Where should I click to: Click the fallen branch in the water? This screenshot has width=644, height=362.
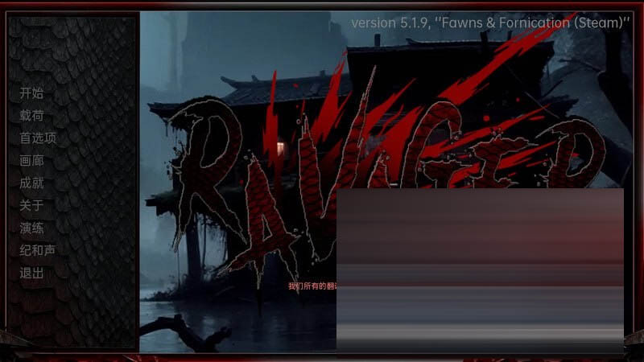[185, 331]
